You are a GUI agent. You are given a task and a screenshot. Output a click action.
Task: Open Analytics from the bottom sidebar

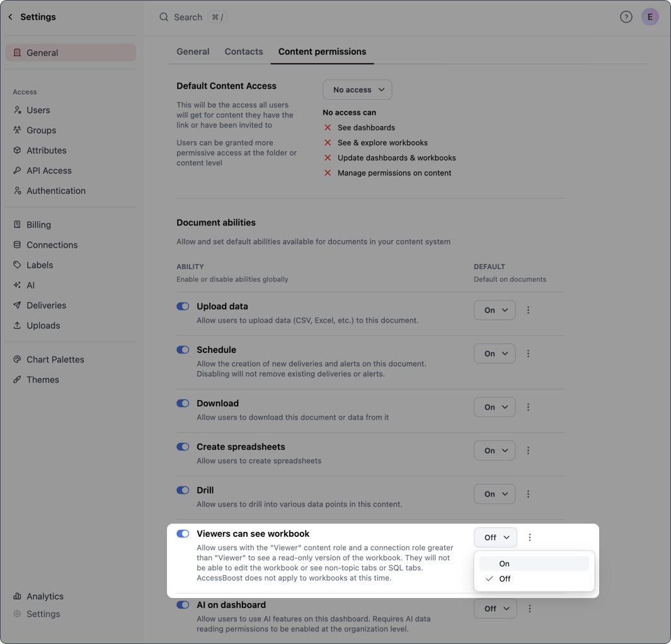click(x=45, y=596)
